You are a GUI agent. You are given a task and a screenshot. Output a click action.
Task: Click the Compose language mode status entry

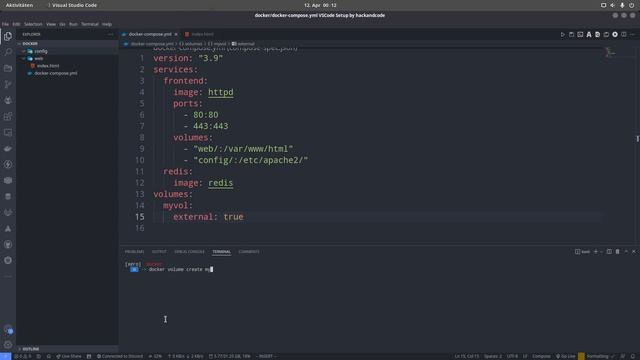click(x=541, y=356)
